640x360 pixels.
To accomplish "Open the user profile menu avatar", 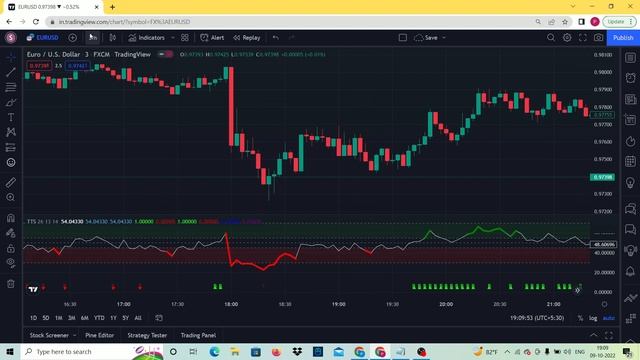I will (x=11, y=38).
